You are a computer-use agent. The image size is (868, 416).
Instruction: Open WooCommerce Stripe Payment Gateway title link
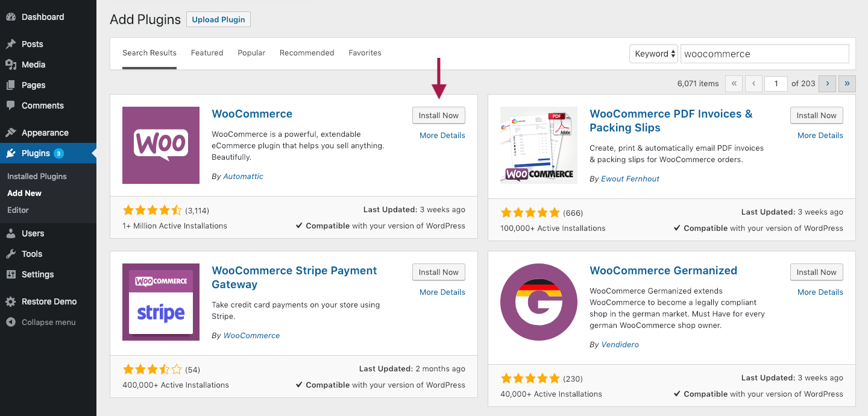(294, 277)
